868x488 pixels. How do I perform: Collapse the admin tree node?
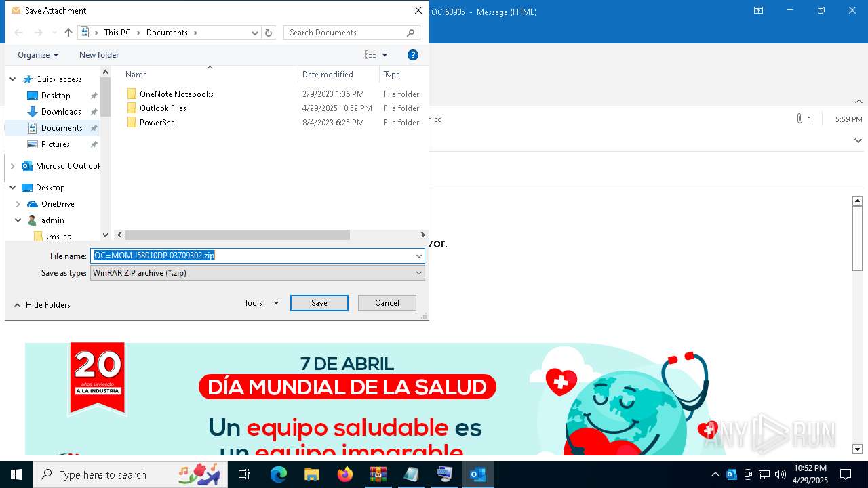[x=18, y=220]
